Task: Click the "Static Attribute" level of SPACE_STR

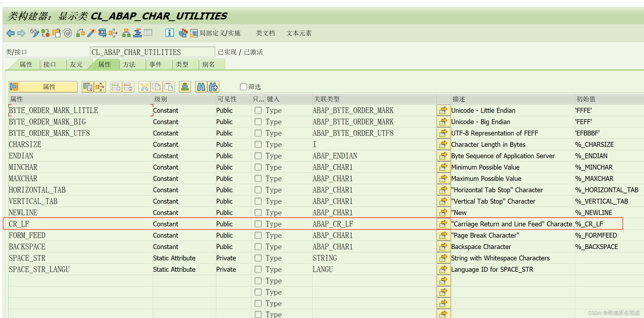Action: pyautogui.click(x=174, y=258)
